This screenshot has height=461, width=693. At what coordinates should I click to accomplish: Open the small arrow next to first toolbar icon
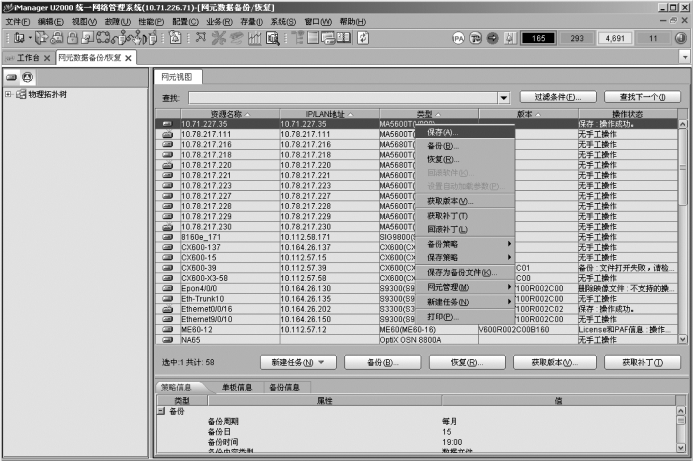click(30, 38)
